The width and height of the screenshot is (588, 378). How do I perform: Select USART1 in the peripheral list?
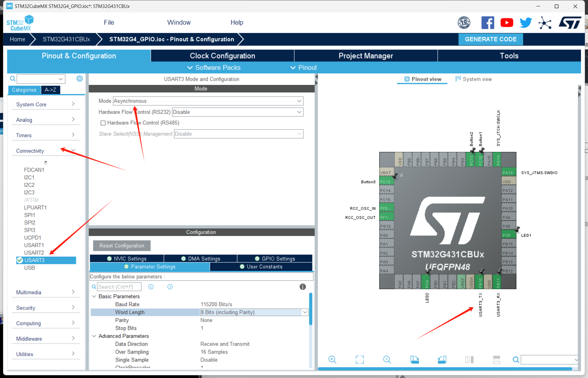[x=34, y=245]
